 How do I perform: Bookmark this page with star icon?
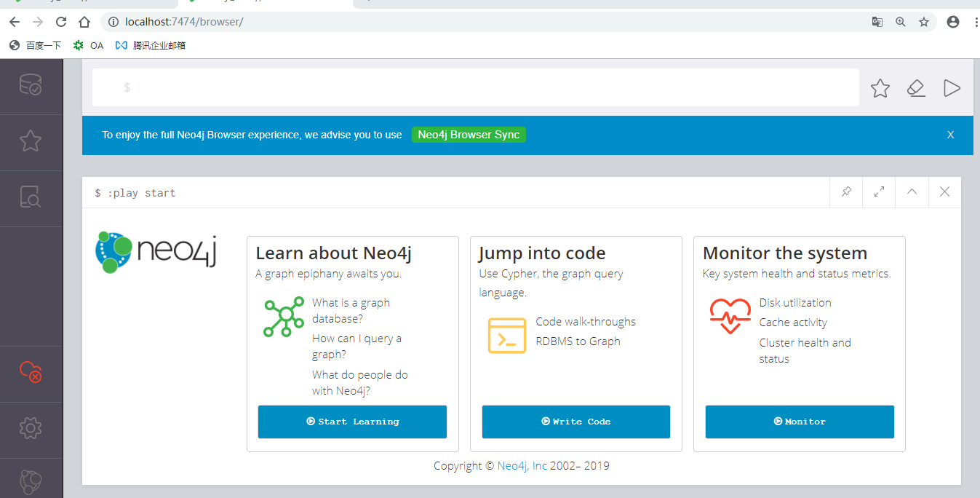(x=924, y=22)
